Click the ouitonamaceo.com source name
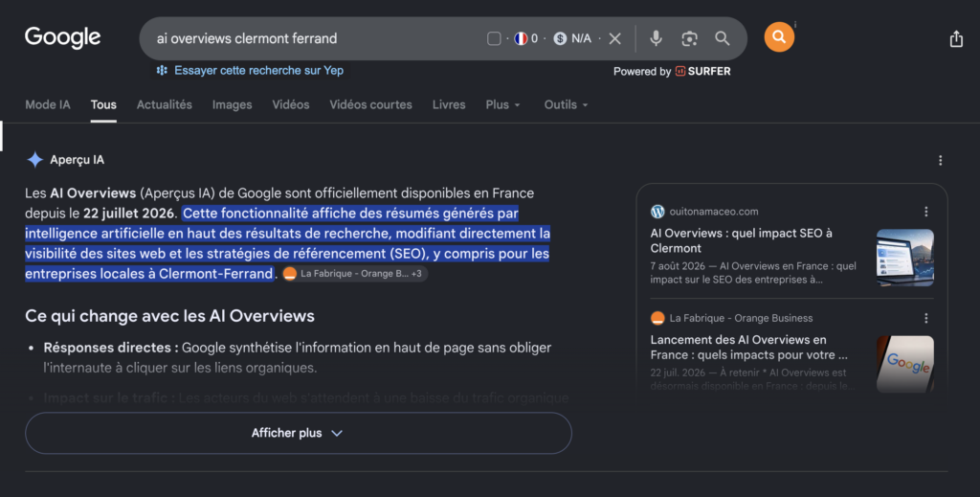This screenshot has height=497, width=980. point(714,212)
